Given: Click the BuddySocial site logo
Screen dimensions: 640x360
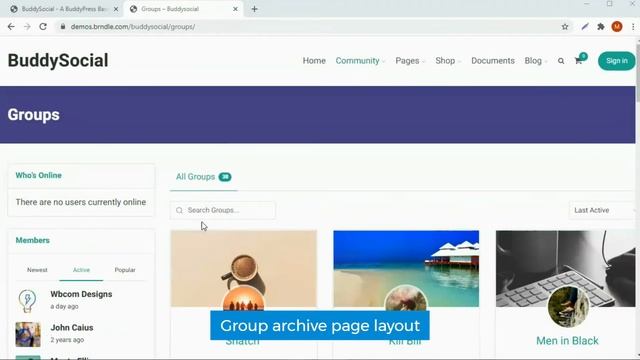Looking at the screenshot, I should (58, 60).
